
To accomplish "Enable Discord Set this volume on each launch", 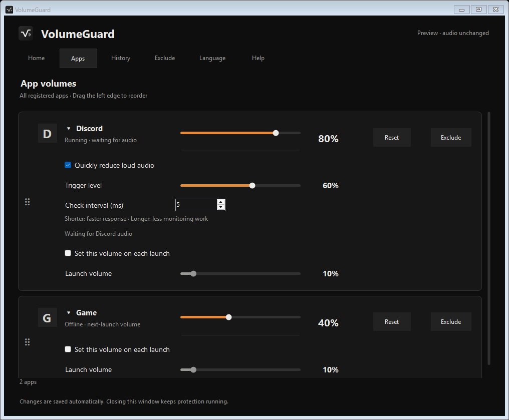I will click(x=68, y=253).
